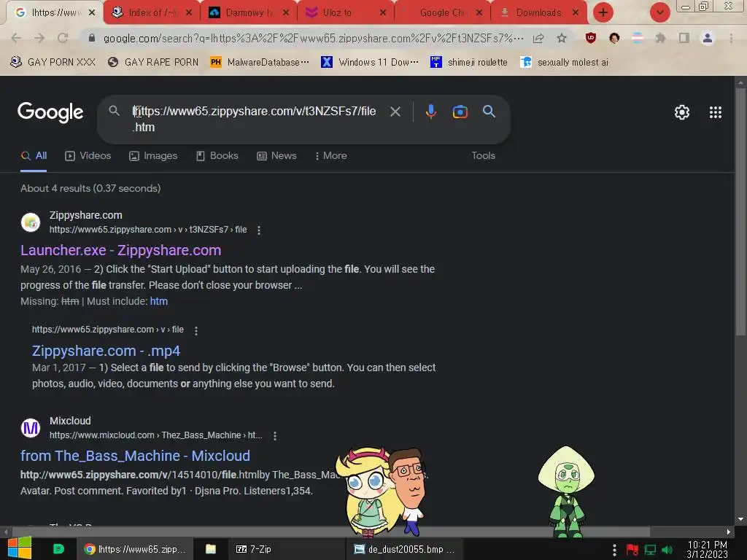Screen dimensions: 747x560
Task: Click the blue search magnifier button
Action: (489, 112)
